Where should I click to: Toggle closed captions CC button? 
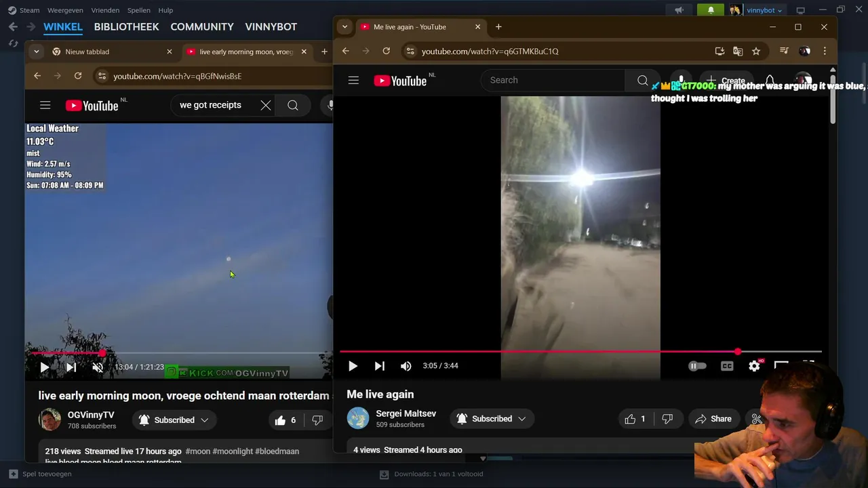(727, 366)
